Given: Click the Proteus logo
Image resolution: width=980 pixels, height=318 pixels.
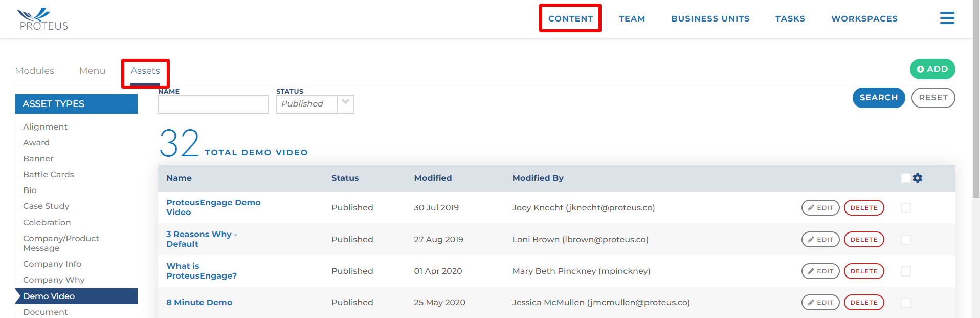Looking at the screenshot, I should pyautogui.click(x=42, y=19).
